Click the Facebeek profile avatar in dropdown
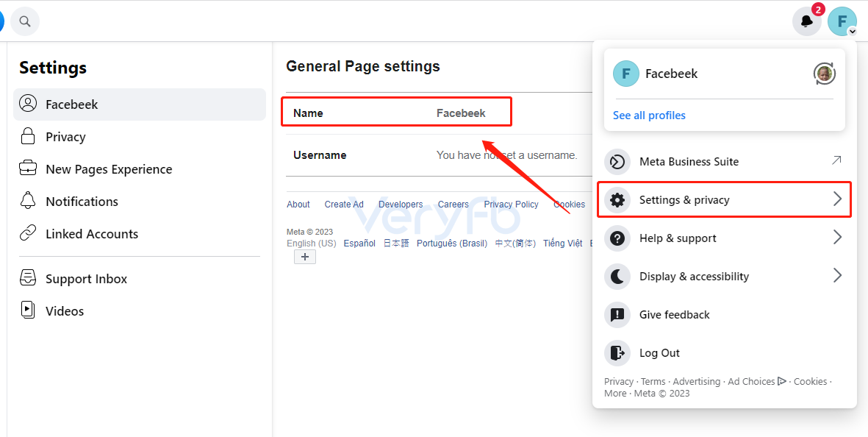Screen dimensions: 868x437 (626, 74)
